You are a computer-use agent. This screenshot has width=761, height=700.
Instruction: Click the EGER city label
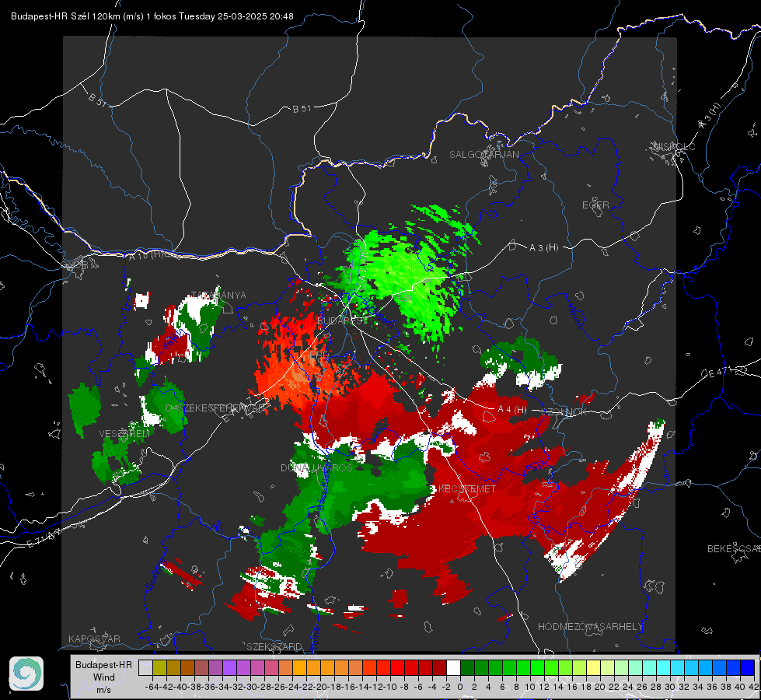pyautogui.click(x=595, y=205)
